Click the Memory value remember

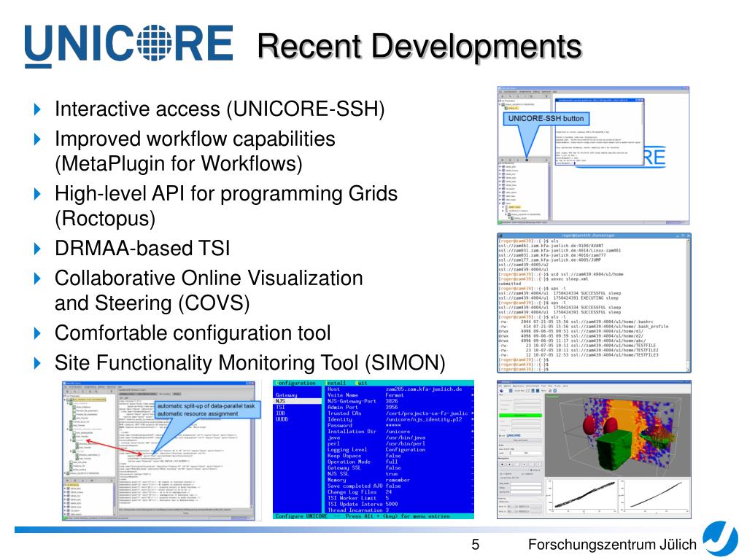tap(398, 480)
